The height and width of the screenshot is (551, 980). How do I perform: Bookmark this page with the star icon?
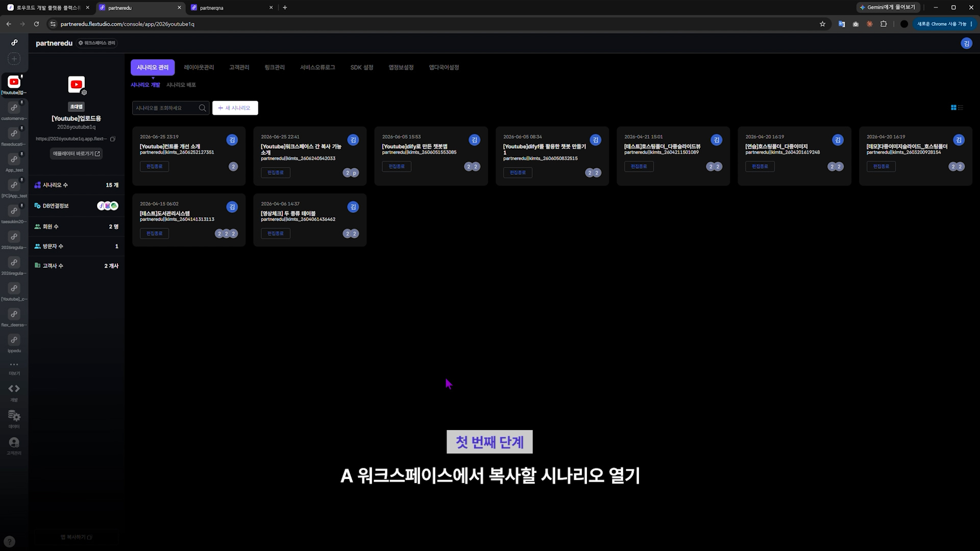click(822, 24)
